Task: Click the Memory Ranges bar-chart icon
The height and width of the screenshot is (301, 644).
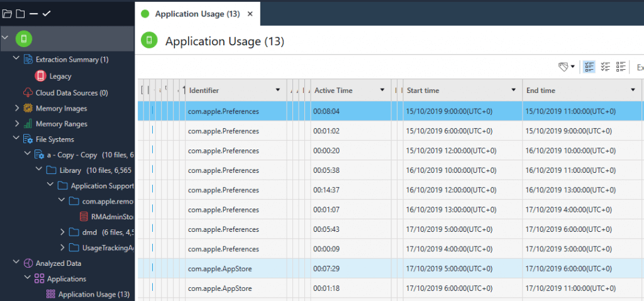Action: click(x=28, y=124)
